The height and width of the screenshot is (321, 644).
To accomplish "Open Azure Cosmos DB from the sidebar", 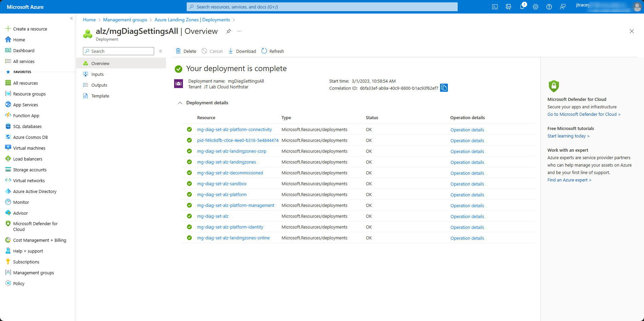I will (x=30, y=137).
